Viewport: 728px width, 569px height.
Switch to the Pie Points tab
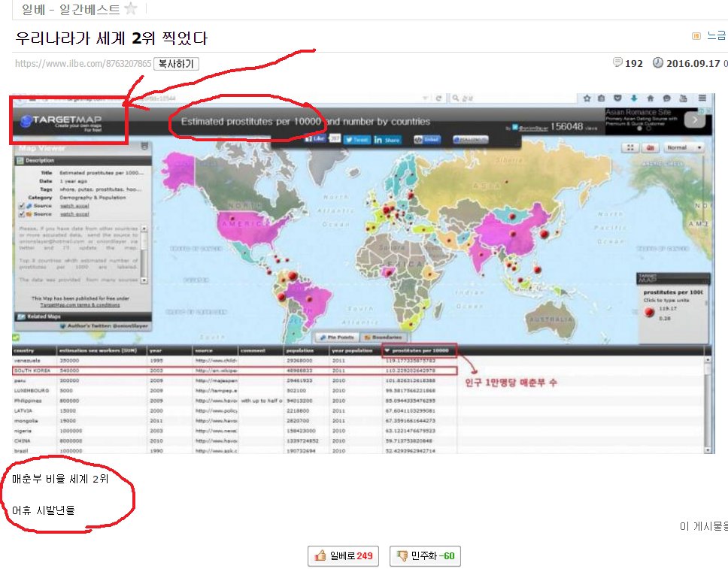coord(337,337)
